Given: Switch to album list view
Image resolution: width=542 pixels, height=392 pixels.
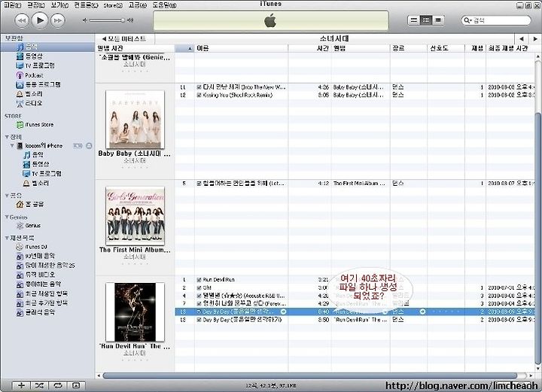Looking at the screenshot, I should (426, 20).
